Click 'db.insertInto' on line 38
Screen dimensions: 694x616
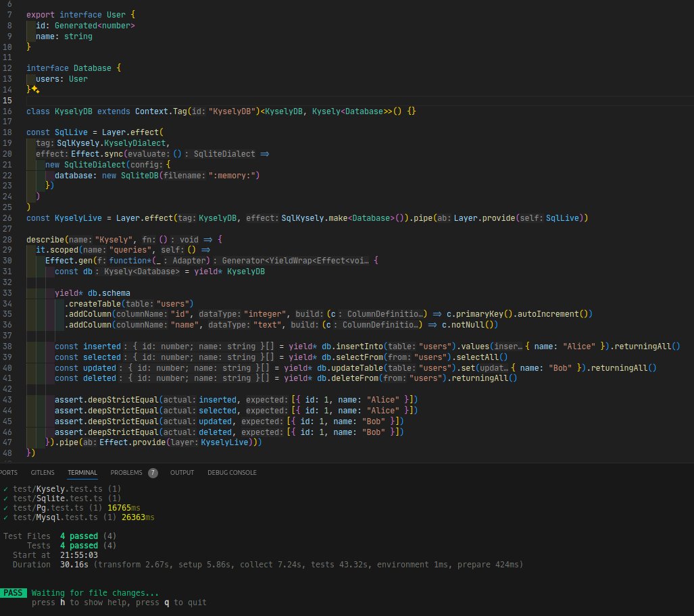point(352,346)
